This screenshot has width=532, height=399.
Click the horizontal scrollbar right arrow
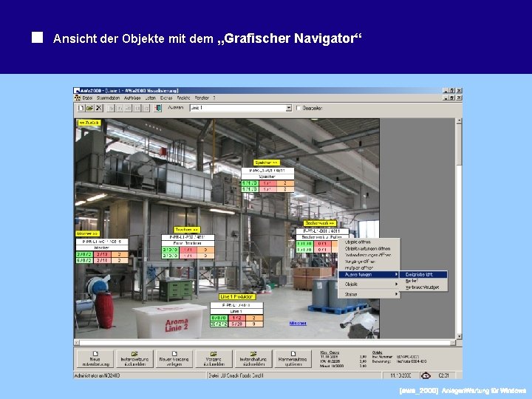click(x=453, y=343)
